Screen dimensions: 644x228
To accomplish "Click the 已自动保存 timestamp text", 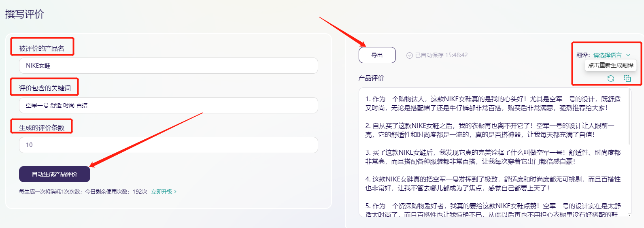I will (x=441, y=55).
